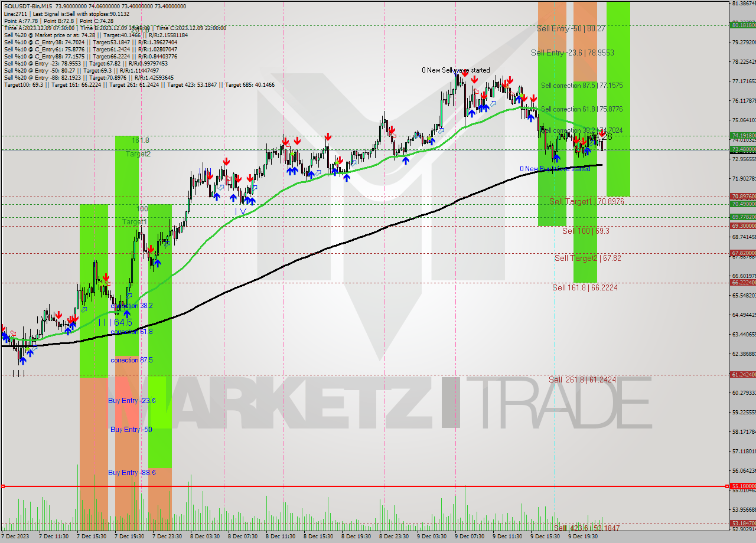Click 'Sell Target1 | 70.8976' label

click(x=586, y=202)
